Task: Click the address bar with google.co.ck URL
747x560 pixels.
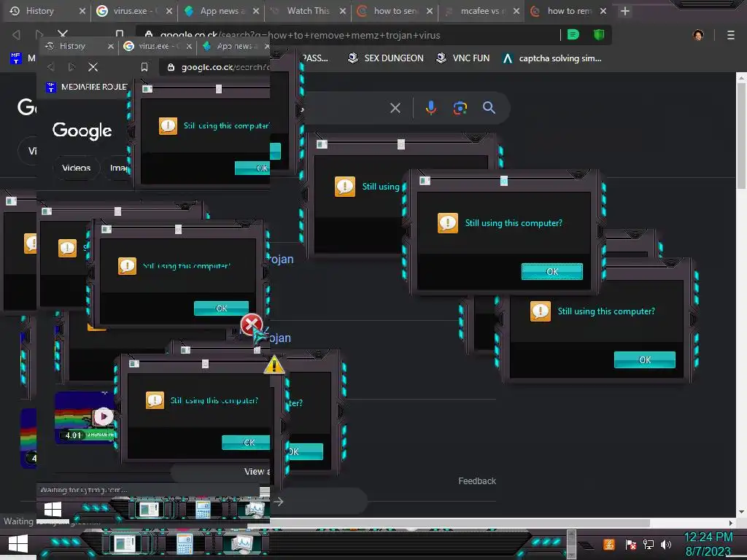Action: tap(348, 35)
